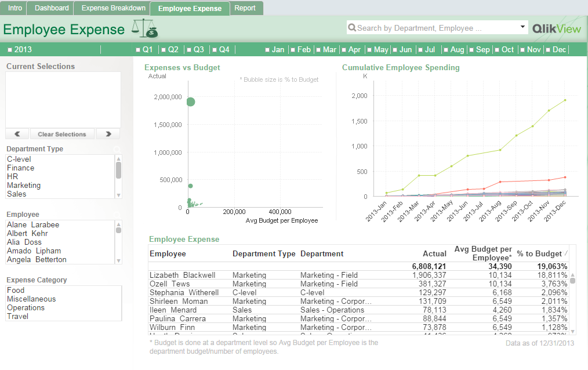Open the Report tab
588x370 pixels.
[x=246, y=8]
